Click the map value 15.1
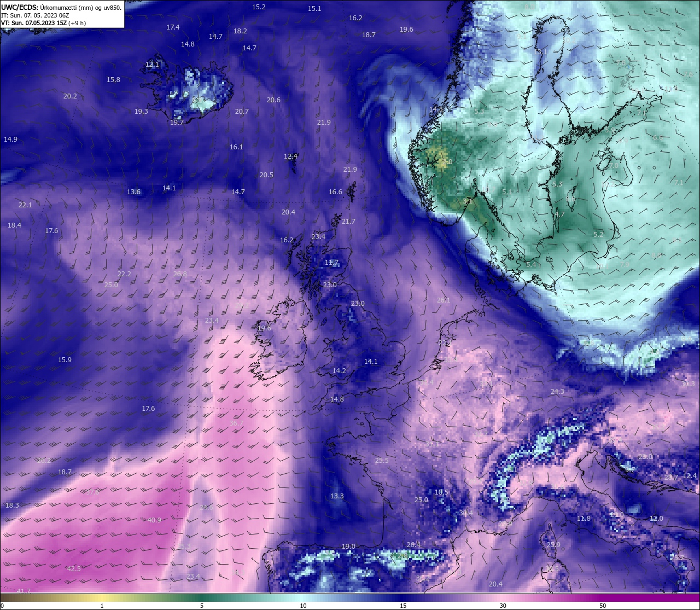 coord(314,9)
